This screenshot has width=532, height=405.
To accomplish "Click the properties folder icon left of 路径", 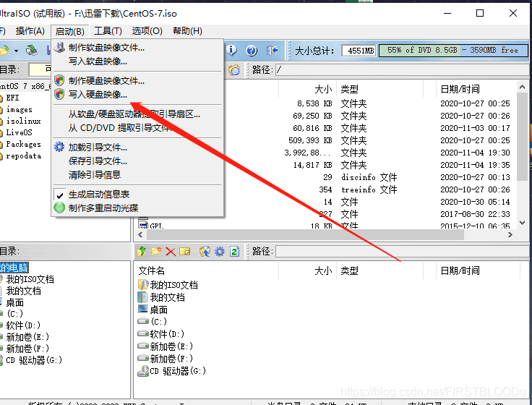I will click(x=233, y=70).
